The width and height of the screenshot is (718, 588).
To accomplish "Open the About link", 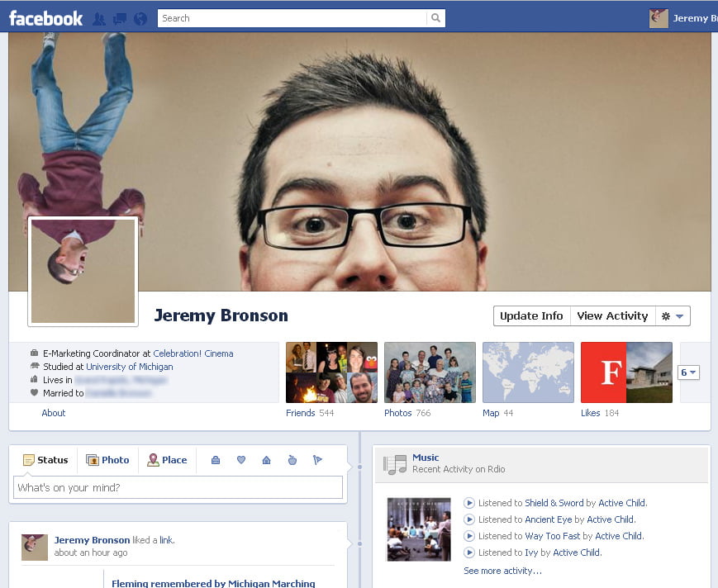I will pos(54,413).
